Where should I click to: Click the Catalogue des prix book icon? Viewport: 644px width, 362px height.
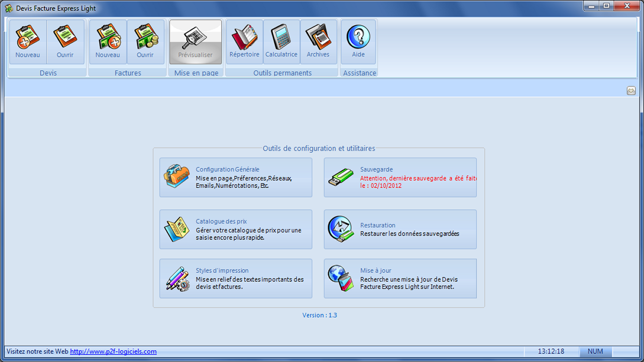(176, 230)
